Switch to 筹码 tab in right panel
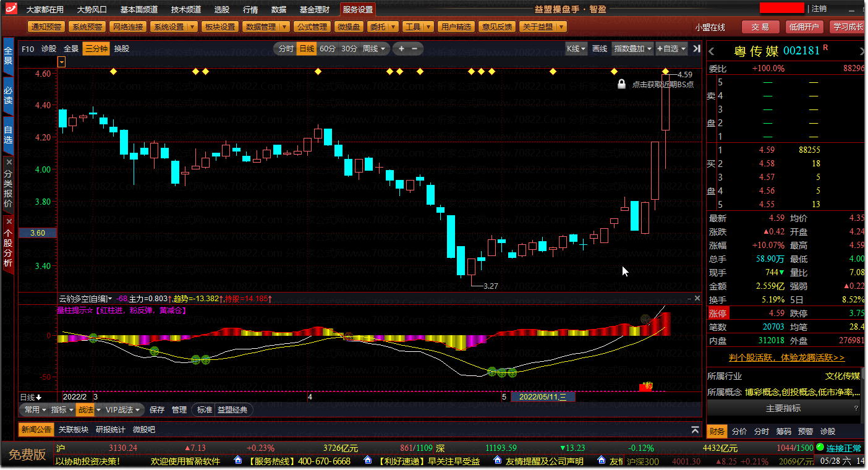The height and width of the screenshot is (470, 868). click(784, 432)
